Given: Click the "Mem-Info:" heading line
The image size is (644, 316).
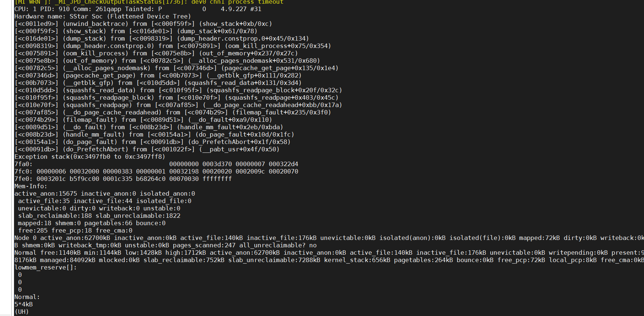Looking at the screenshot, I should click(x=31, y=186).
